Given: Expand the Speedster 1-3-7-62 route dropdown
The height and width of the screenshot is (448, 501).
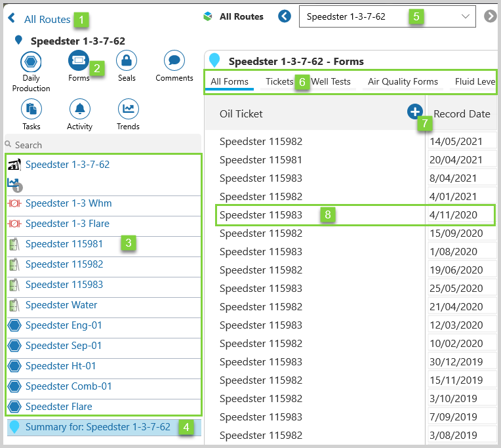Looking at the screenshot, I should tap(466, 16).
